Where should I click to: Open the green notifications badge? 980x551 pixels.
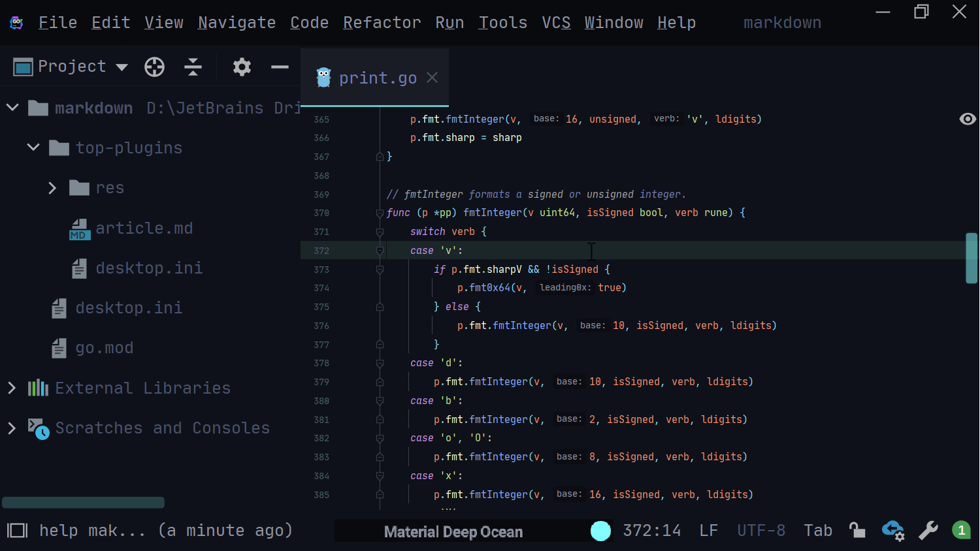pos(960,530)
